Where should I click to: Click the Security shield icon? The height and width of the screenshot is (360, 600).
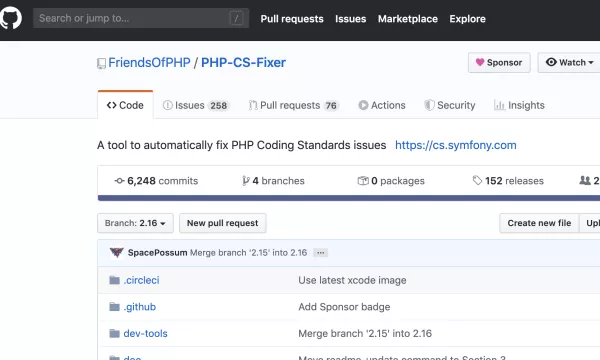(x=429, y=105)
